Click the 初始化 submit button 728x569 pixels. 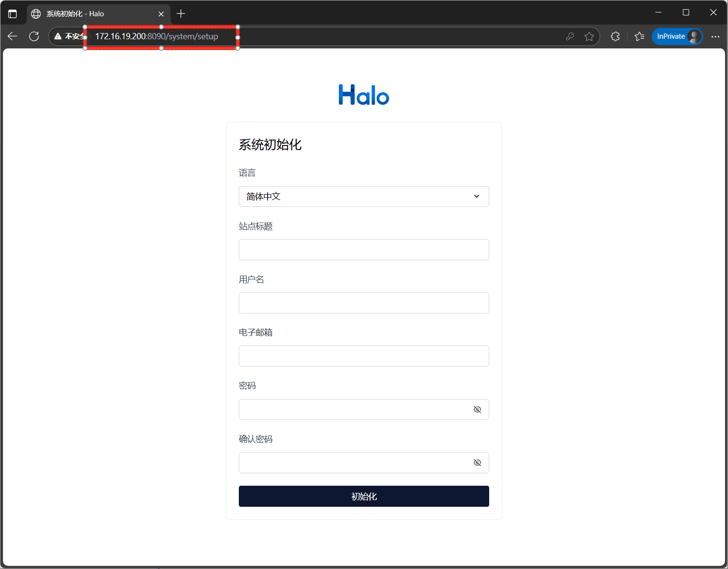[x=364, y=496]
